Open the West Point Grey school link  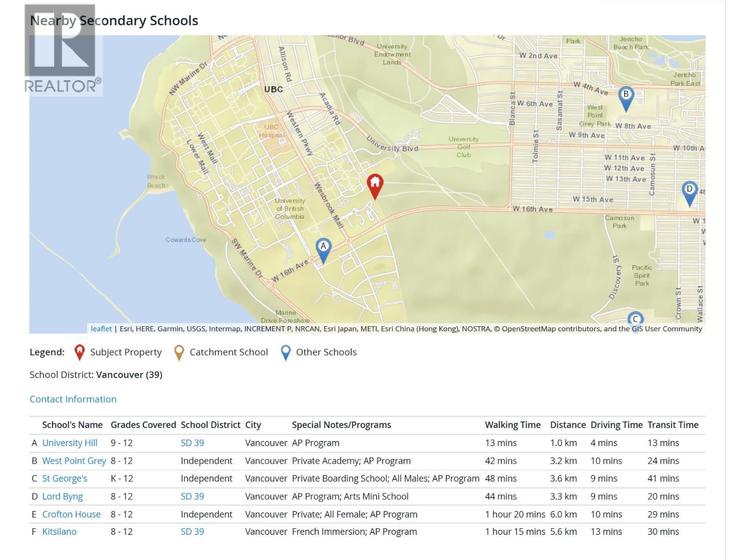pos(74,461)
